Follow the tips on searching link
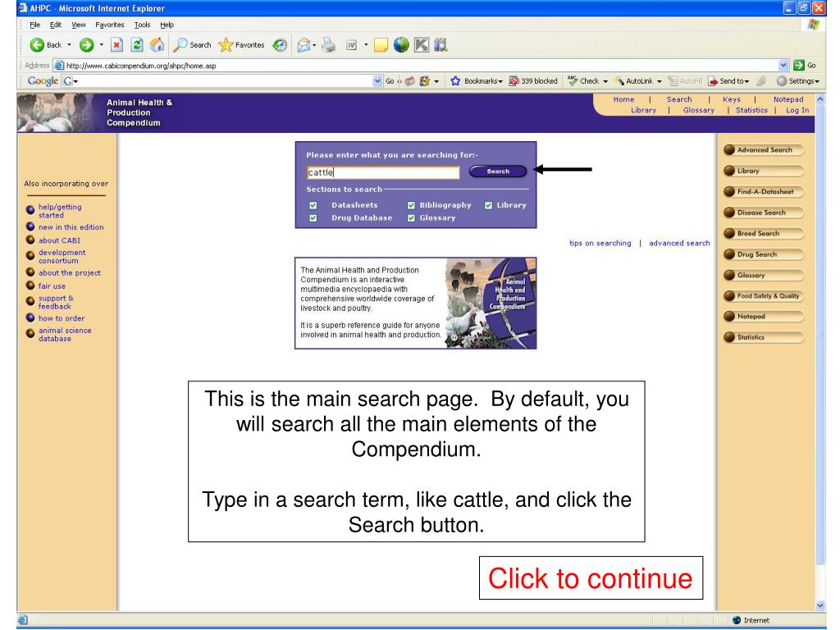The image size is (840, 630). [600, 243]
